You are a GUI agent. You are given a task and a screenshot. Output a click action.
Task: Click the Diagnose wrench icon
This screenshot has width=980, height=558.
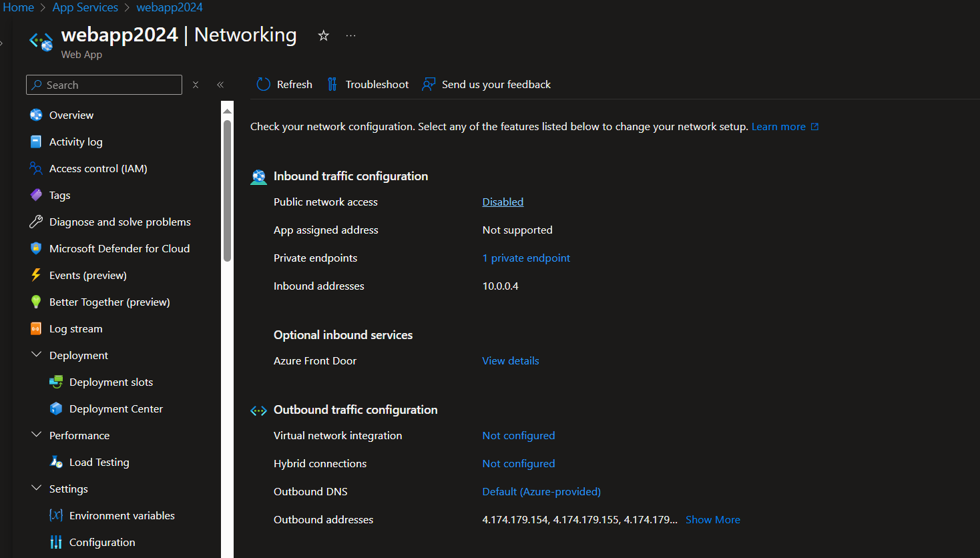tap(36, 222)
